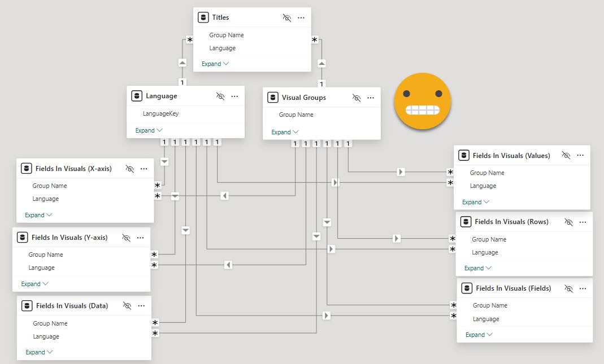The width and height of the screenshot is (604, 364).
Task: Click the Language table database icon
Action: point(137,96)
